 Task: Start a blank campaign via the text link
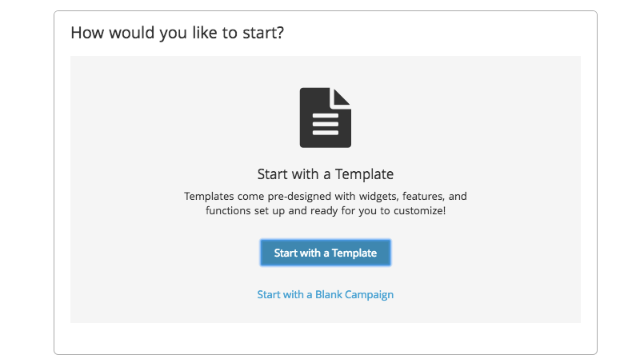[x=325, y=294]
